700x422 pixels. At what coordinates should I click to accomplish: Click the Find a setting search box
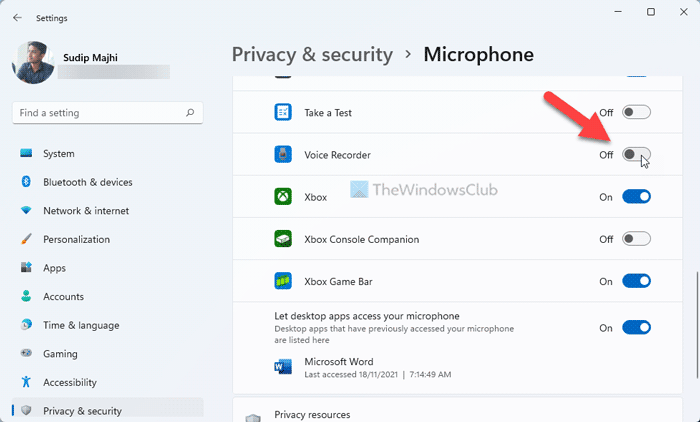(x=100, y=113)
